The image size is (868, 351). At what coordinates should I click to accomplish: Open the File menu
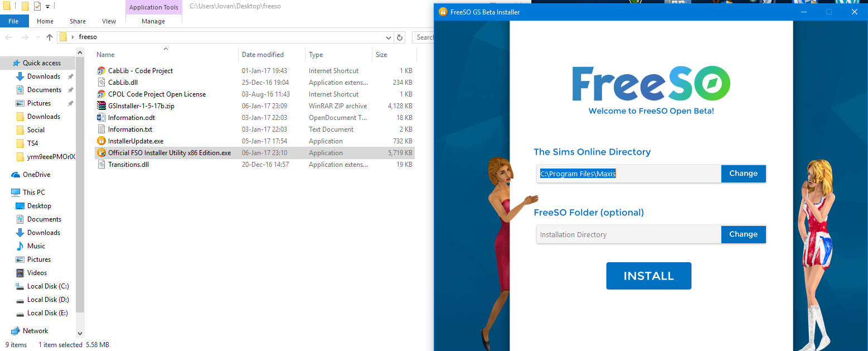point(13,21)
